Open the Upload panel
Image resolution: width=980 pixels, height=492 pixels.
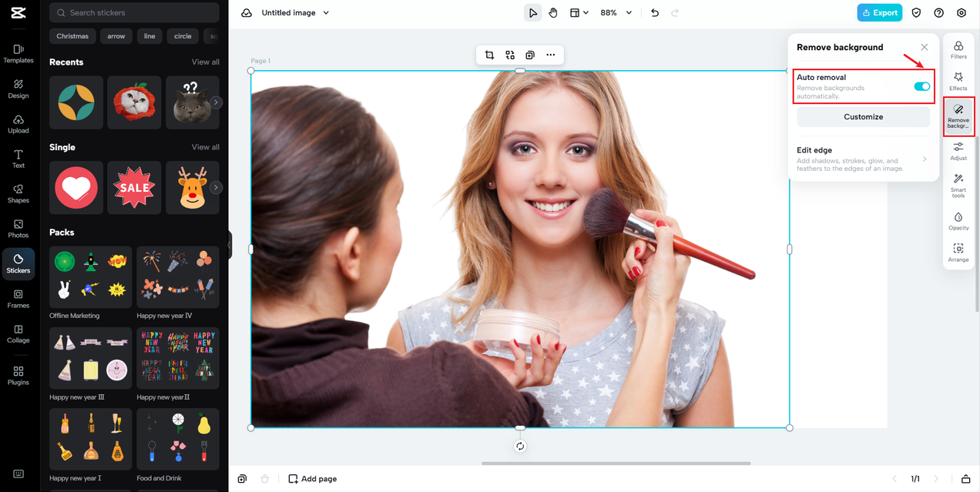click(x=18, y=124)
